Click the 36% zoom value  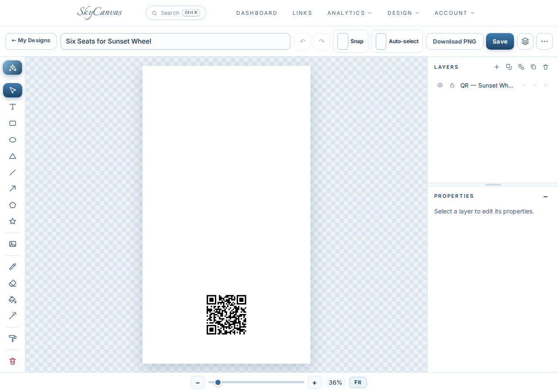tap(336, 382)
